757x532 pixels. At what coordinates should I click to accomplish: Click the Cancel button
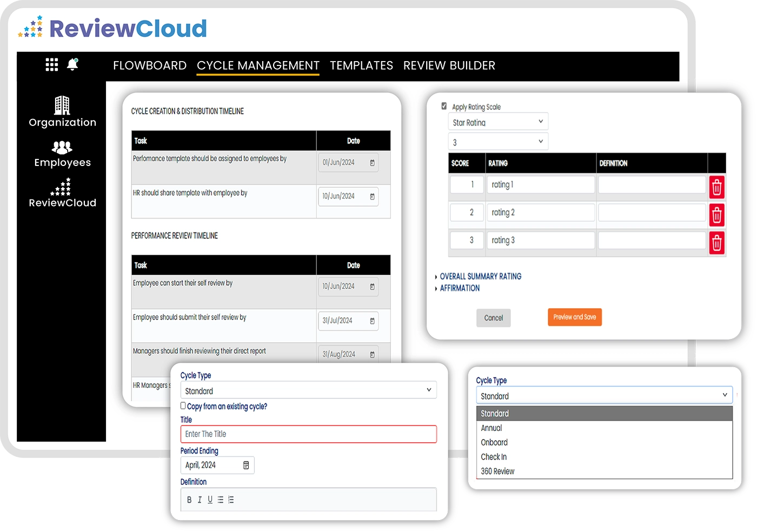(493, 318)
